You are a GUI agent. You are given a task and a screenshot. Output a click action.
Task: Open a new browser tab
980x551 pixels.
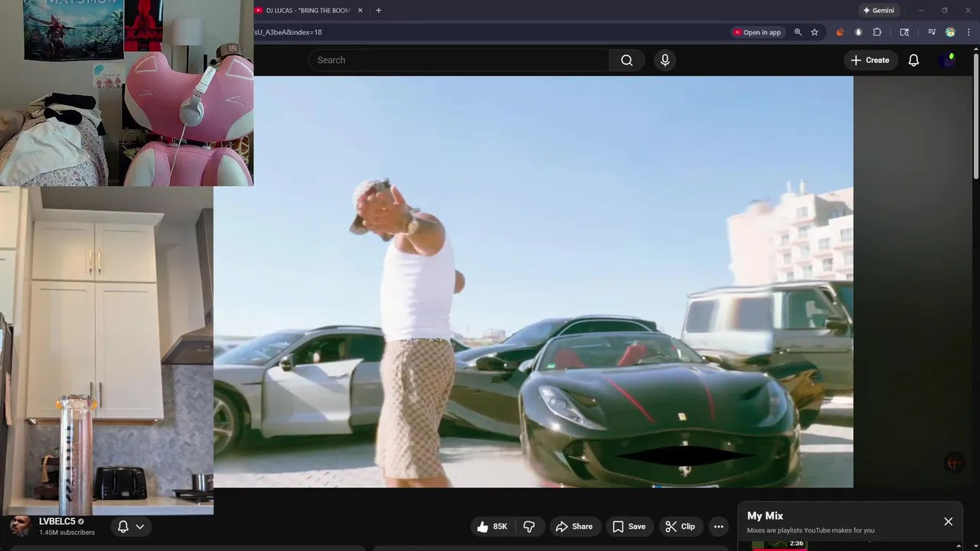378,11
